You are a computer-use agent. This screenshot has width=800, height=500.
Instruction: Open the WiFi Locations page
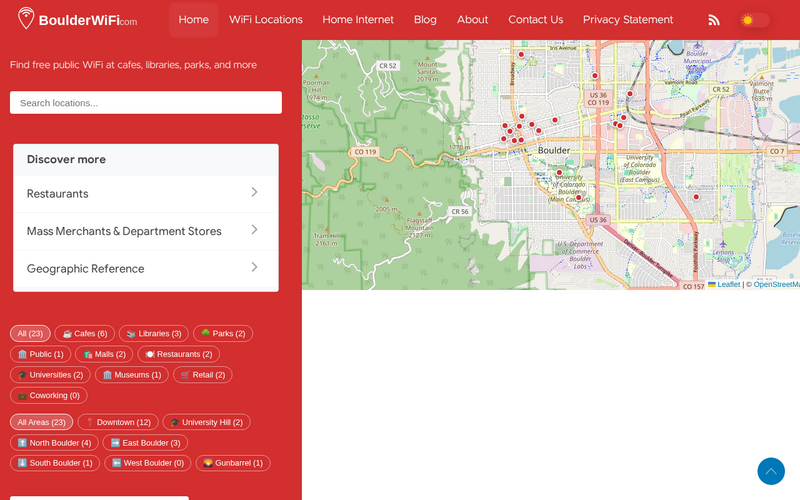[x=266, y=20]
